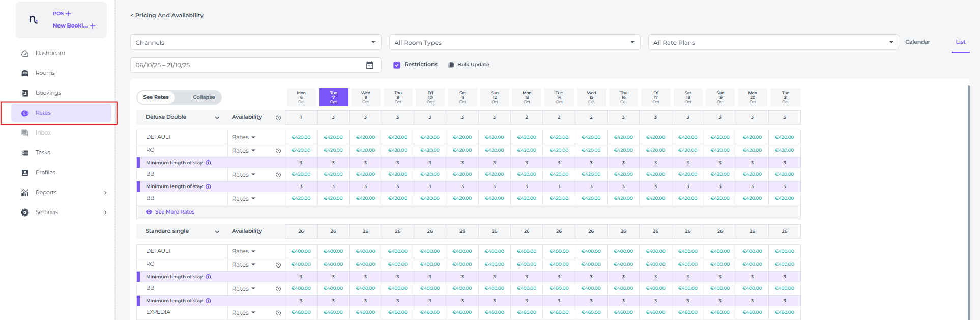Click the Tasks list icon
This screenshot has width=980, height=320.
click(x=25, y=153)
